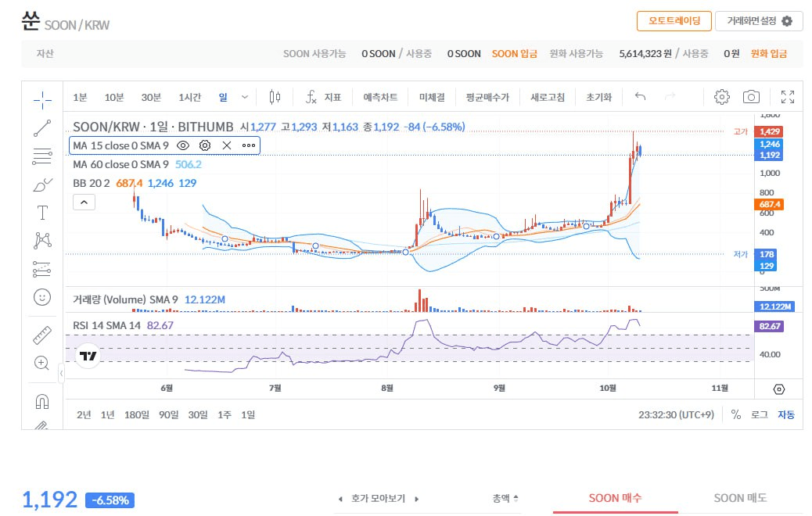Select the ruler measure tool
812x516 pixels.
[x=42, y=335]
